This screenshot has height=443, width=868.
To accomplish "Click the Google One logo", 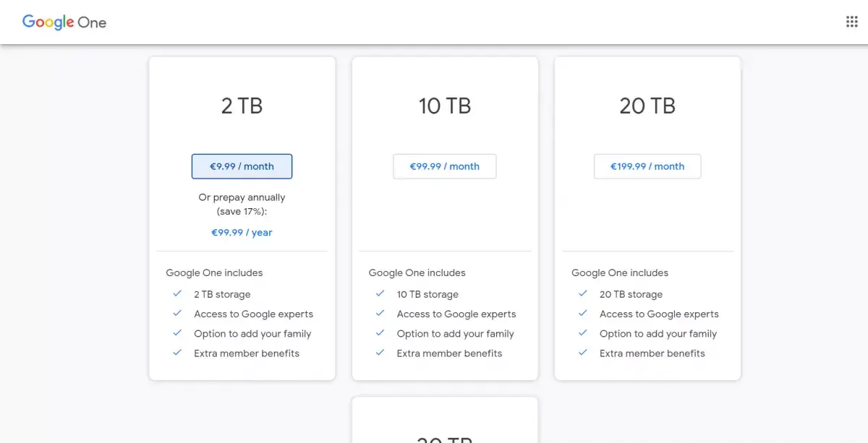I will click(x=64, y=22).
